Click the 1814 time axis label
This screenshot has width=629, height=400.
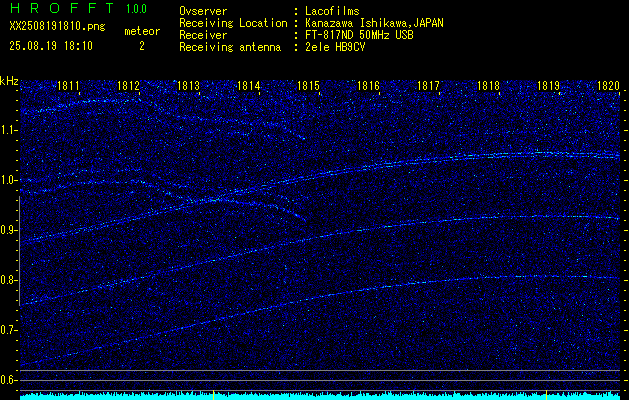[x=249, y=86]
